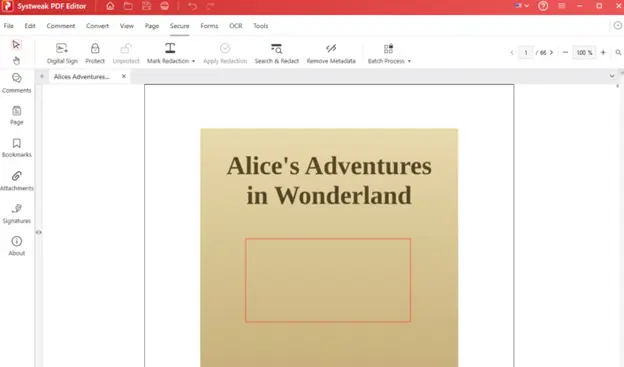Open file using folder icon
The width and height of the screenshot is (624, 367).
tap(128, 6)
